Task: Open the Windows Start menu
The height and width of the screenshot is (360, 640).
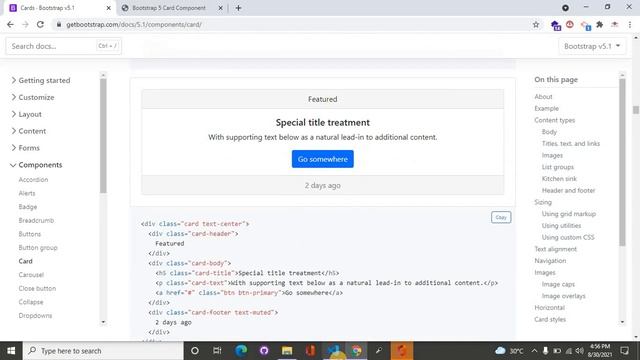Action: (x=11, y=351)
